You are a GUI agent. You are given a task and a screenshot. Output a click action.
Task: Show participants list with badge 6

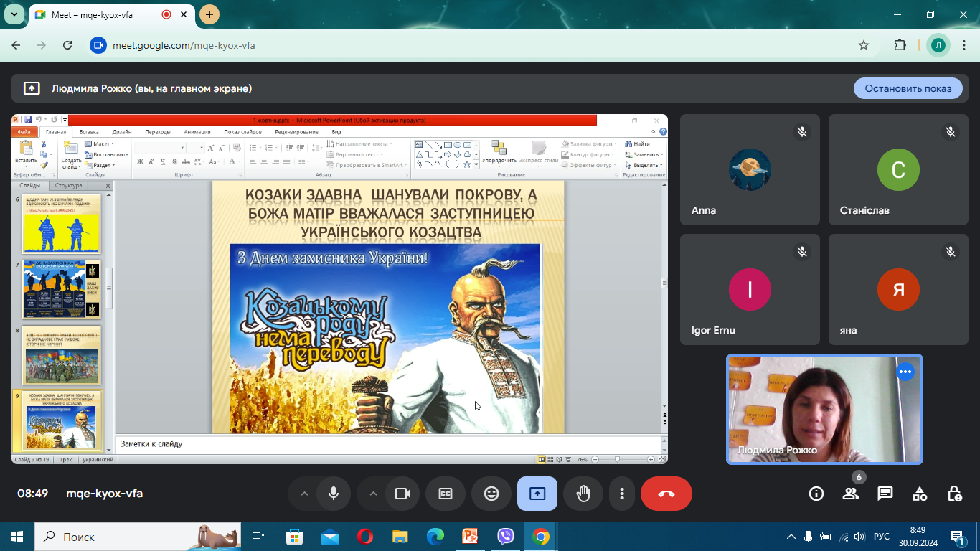click(851, 494)
